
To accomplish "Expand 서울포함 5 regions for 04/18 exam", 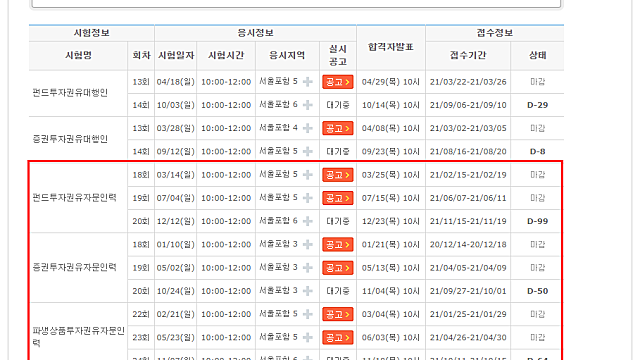I will click(x=308, y=82).
